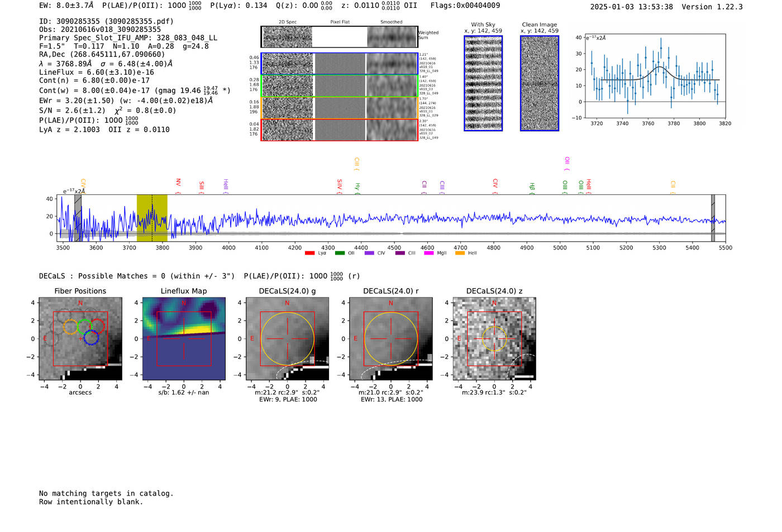Screen dimensions: 782x532
Task: Open the DECaLS(24.0) z image
Action: [494, 339]
